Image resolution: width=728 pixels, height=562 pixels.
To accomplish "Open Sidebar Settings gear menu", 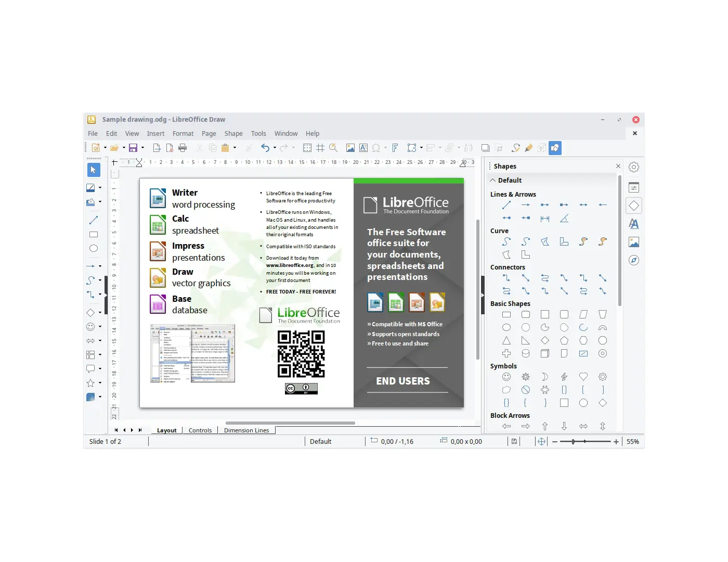I will pos(634,167).
